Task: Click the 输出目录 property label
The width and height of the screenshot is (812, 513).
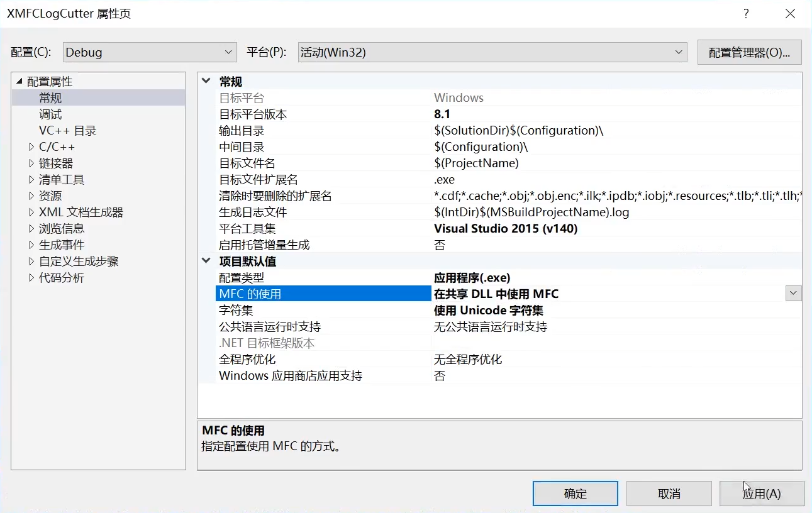Action: [x=242, y=131]
